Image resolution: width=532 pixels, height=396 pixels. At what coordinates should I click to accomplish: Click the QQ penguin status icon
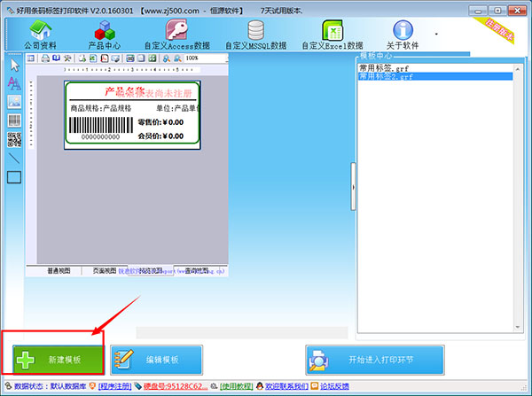click(x=260, y=386)
